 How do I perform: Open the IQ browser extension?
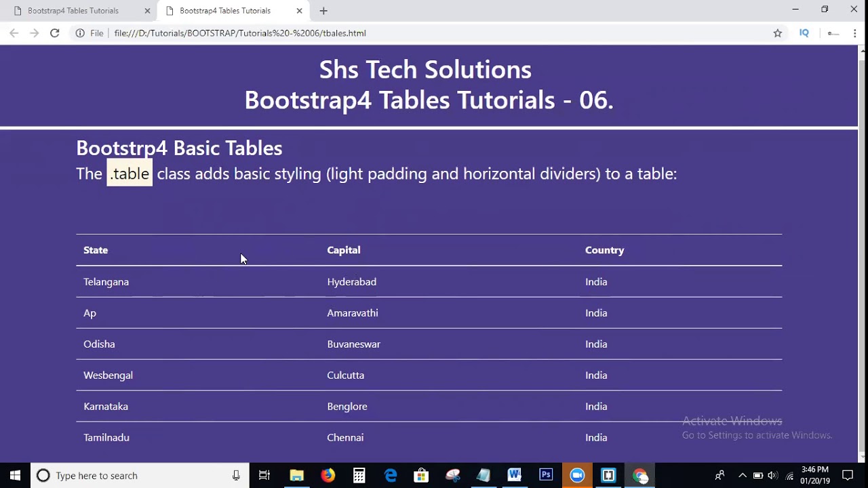pos(804,33)
